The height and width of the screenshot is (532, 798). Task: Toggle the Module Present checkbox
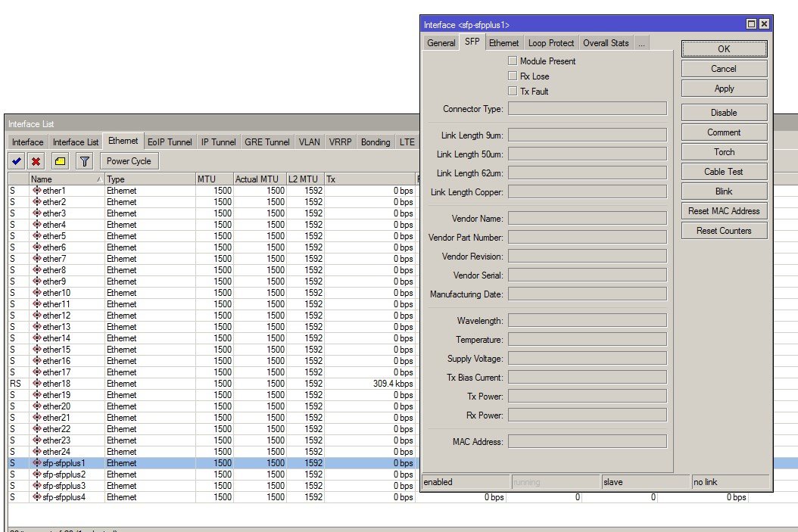coord(513,61)
